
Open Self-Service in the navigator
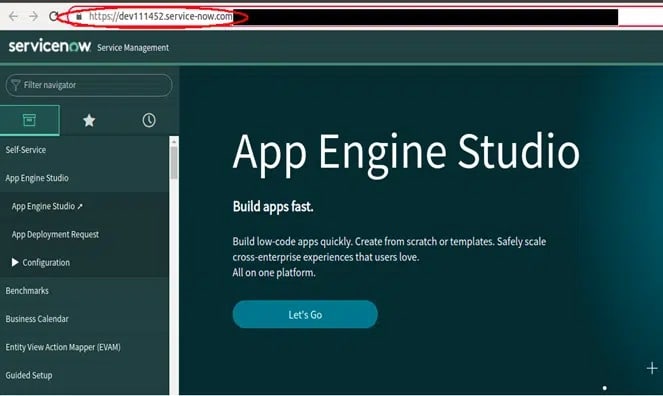26,150
